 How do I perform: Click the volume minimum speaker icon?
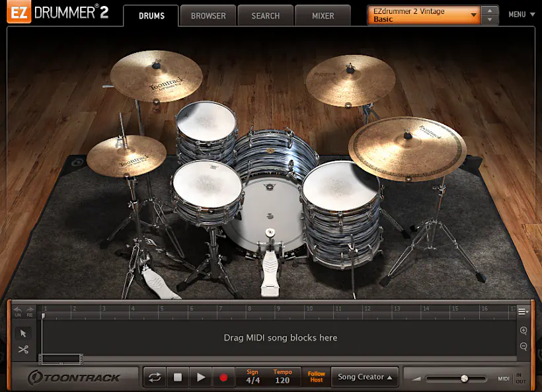(416, 379)
